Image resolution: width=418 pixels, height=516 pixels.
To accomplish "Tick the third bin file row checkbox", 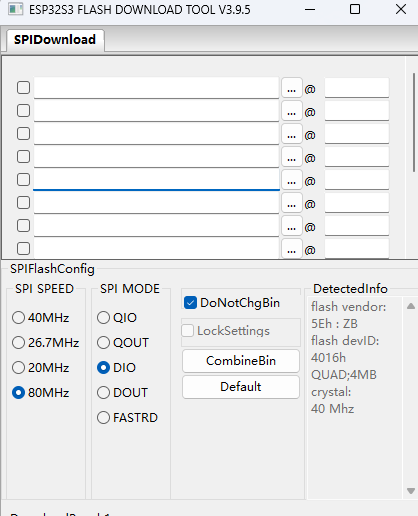I will pyautogui.click(x=23, y=134).
